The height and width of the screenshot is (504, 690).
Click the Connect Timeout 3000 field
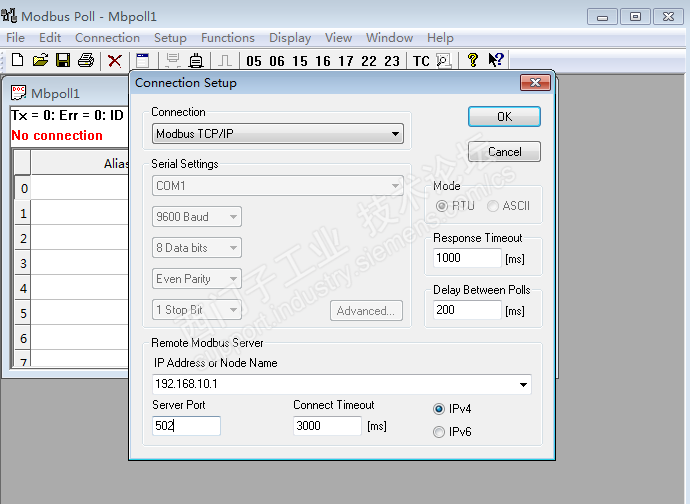click(327, 426)
